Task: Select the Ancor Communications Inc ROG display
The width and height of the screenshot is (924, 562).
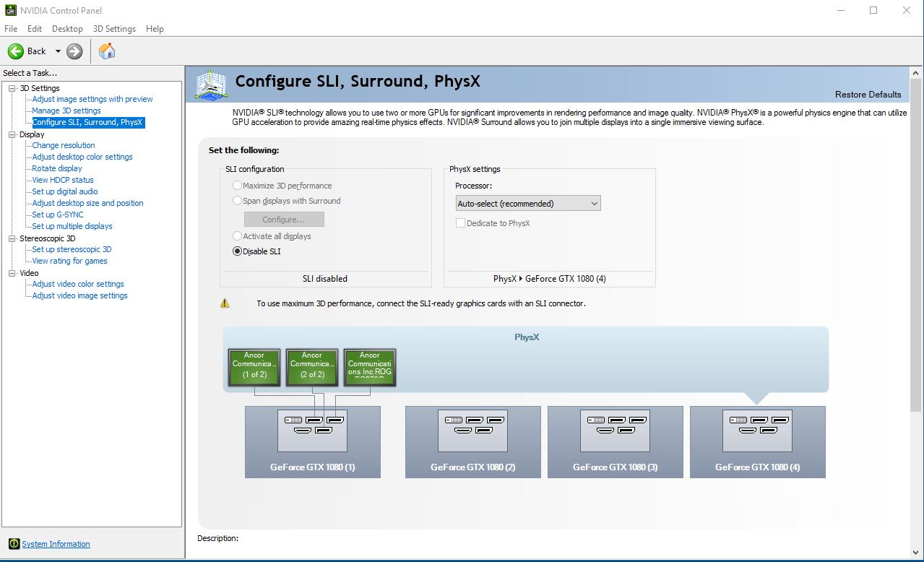Action: tap(370, 368)
